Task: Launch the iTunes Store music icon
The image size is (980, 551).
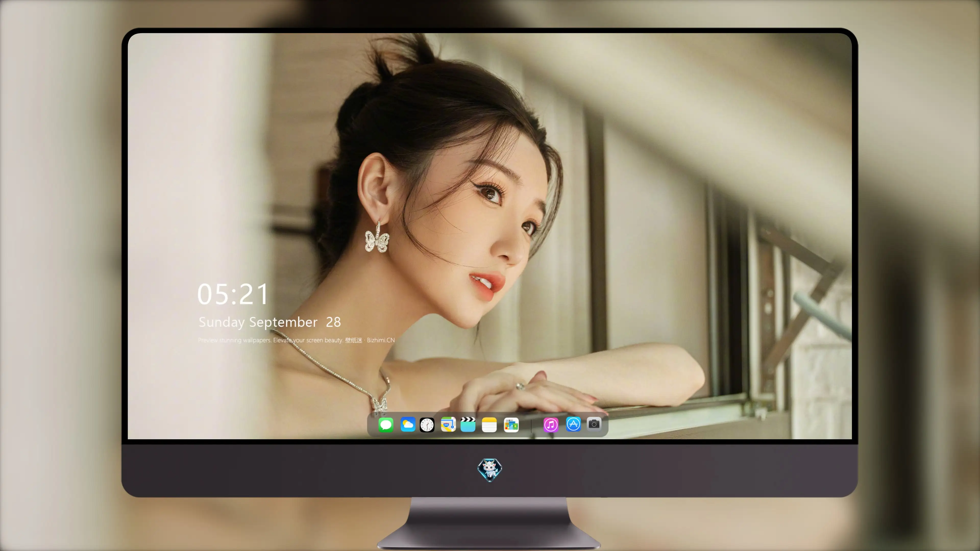Action: [550, 425]
